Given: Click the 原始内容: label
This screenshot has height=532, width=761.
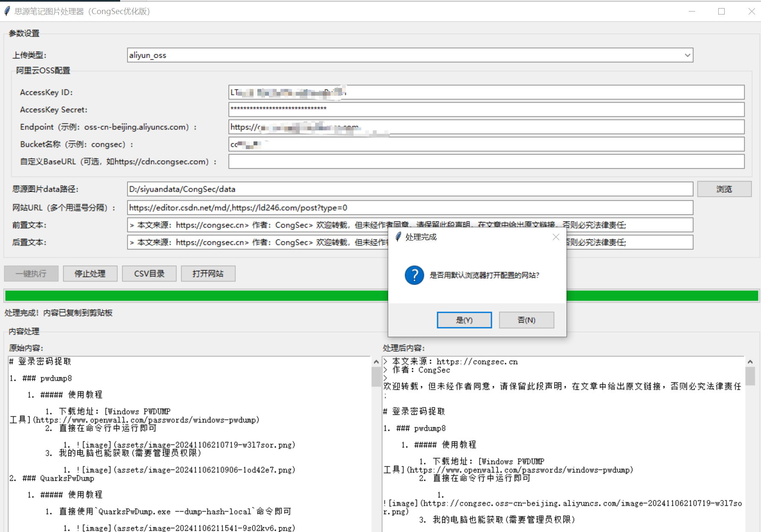Looking at the screenshot, I should (x=26, y=348).
